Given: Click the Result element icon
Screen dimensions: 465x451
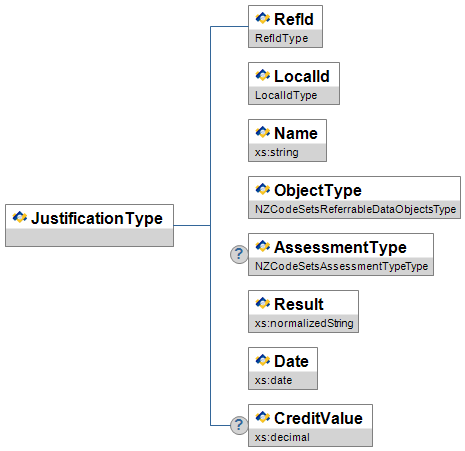Looking at the screenshot, I should coord(263,303).
